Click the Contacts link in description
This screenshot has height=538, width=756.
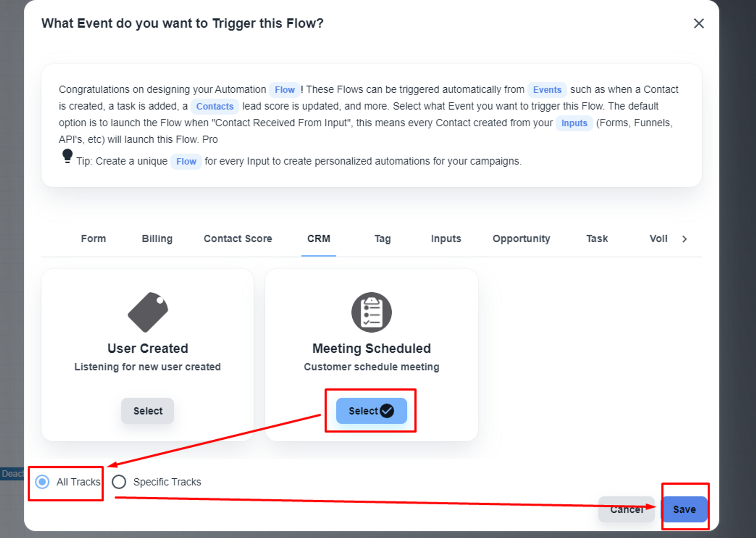point(215,106)
